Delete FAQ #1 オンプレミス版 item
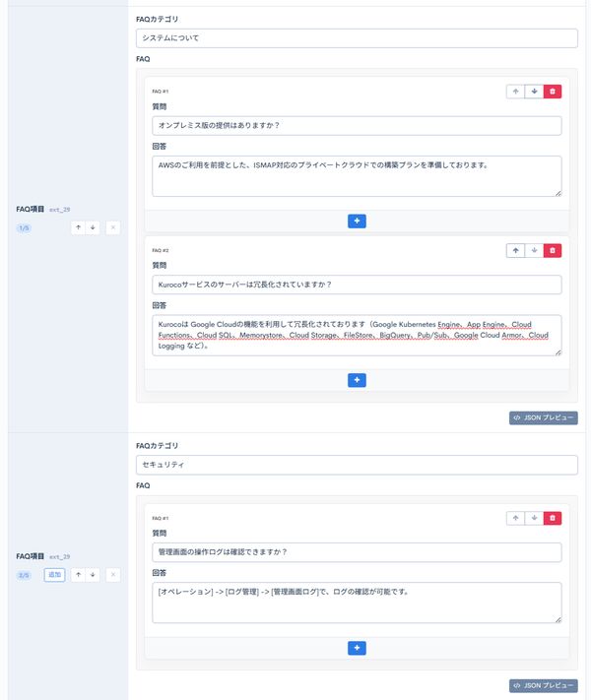This screenshot has height=700, width=591. (x=553, y=92)
